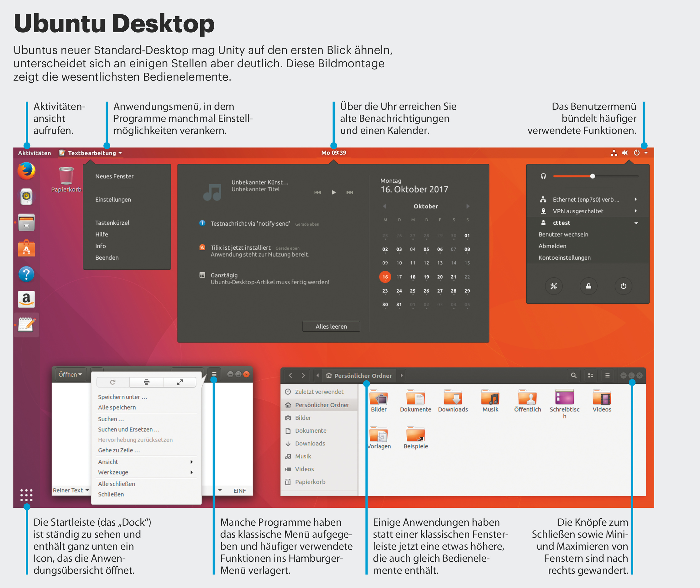Image resolution: width=700 pixels, height=588 pixels.
Task: Adjust the volume slider in the user menu
Action: (592, 176)
